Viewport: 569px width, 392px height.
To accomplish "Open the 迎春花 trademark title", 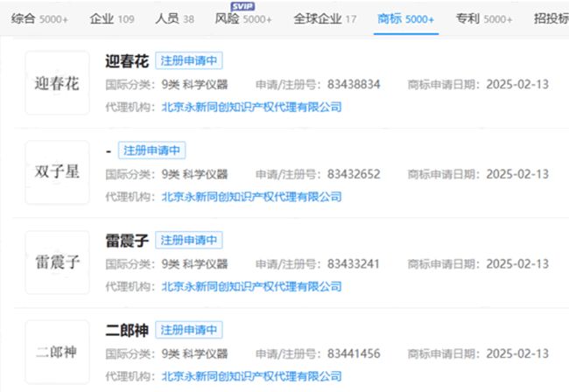I will click(x=127, y=61).
